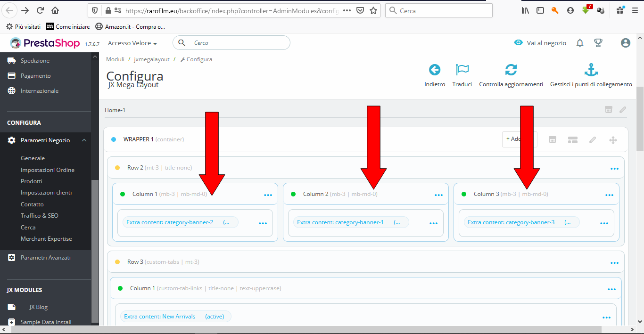
Task: Click the Indietro back arrow icon
Action: [435, 70]
